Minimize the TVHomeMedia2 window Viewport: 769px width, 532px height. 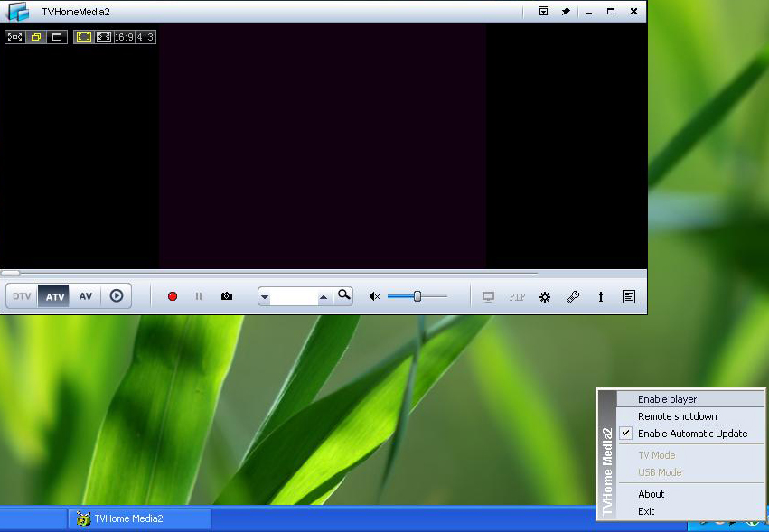coord(588,11)
